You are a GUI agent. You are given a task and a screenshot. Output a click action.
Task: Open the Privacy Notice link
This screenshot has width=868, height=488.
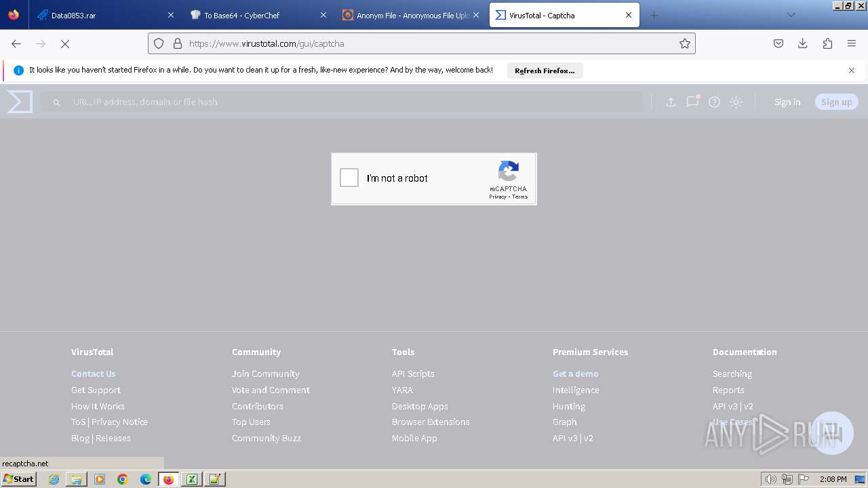point(119,422)
